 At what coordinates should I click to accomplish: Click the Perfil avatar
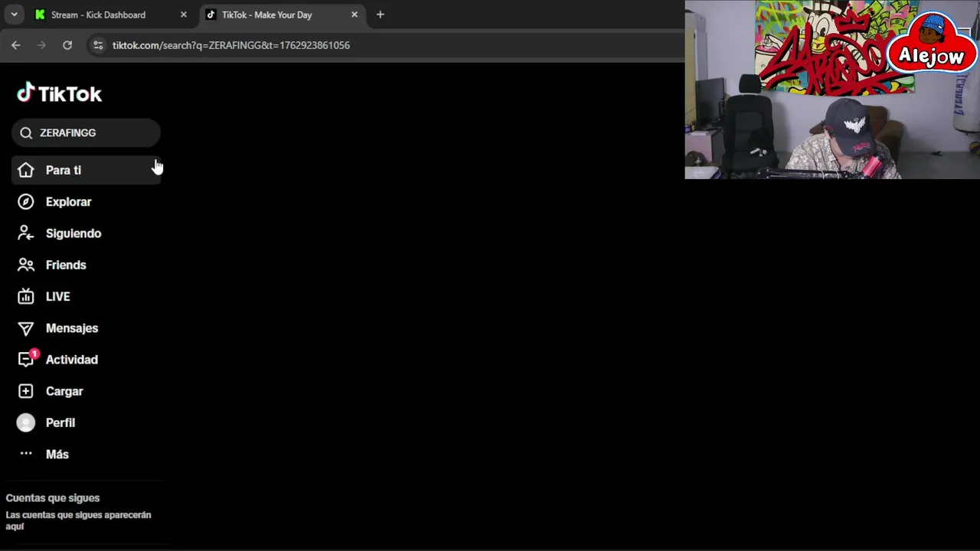26,422
